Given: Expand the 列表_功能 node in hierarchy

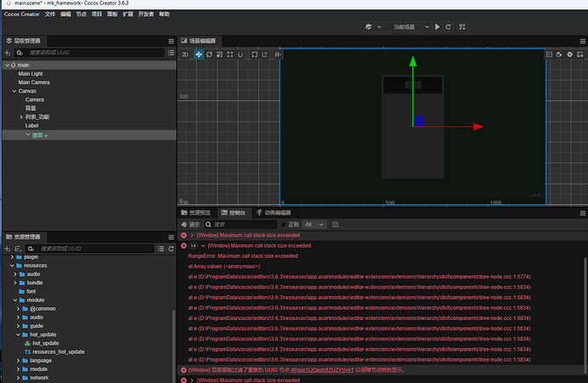Looking at the screenshot, I should (x=21, y=117).
